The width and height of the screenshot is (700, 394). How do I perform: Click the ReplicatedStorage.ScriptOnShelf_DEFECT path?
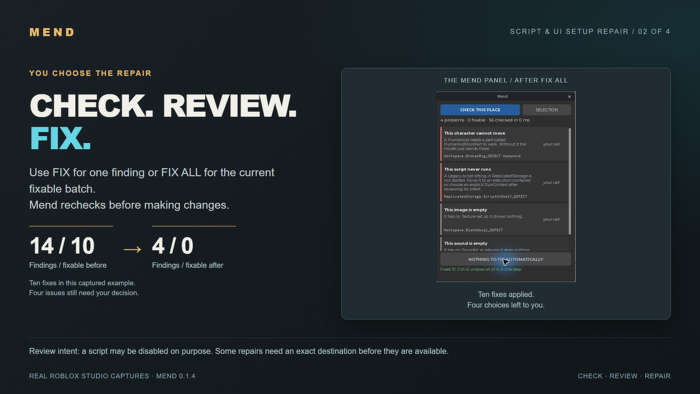tap(485, 196)
